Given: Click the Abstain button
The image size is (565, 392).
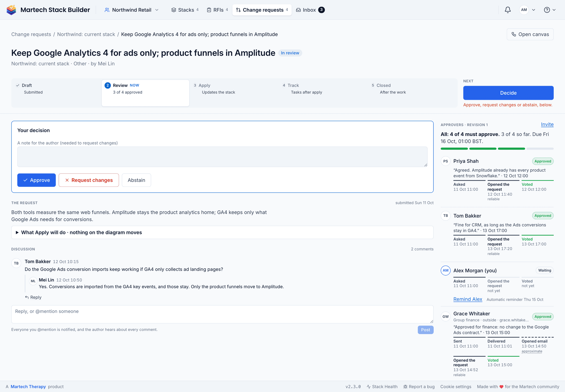Looking at the screenshot, I should 136,180.
